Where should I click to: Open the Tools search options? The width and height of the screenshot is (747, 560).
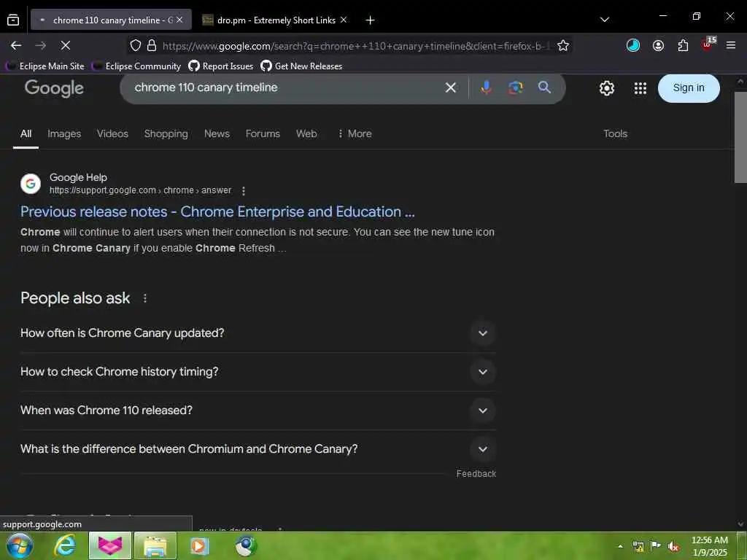click(x=615, y=134)
